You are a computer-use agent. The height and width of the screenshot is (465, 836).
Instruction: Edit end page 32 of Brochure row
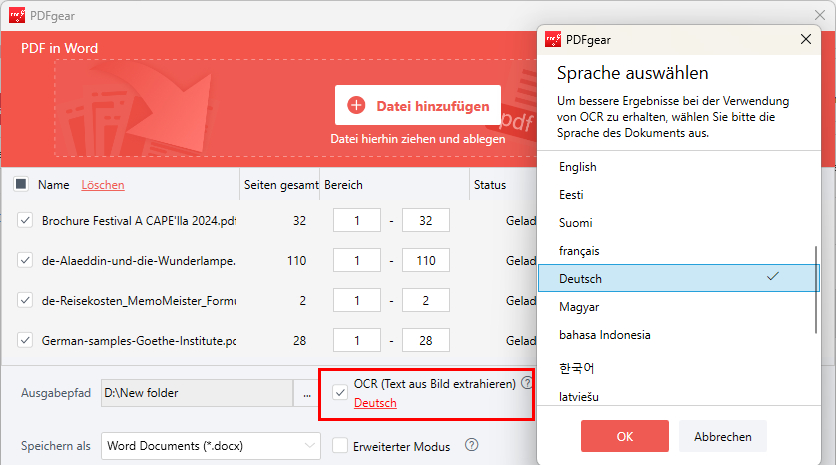(x=425, y=220)
